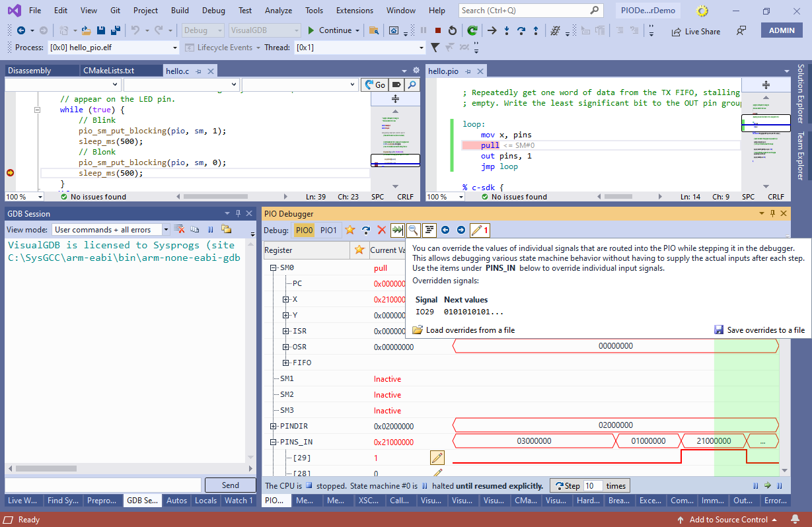This screenshot has height=527, width=812.
Task: Click the Save All icon
Action: point(116,30)
